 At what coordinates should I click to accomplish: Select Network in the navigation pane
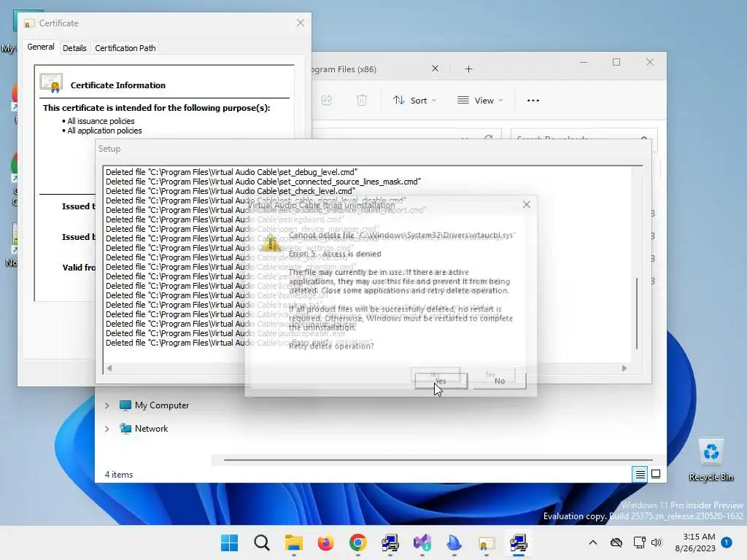point(144,429)
